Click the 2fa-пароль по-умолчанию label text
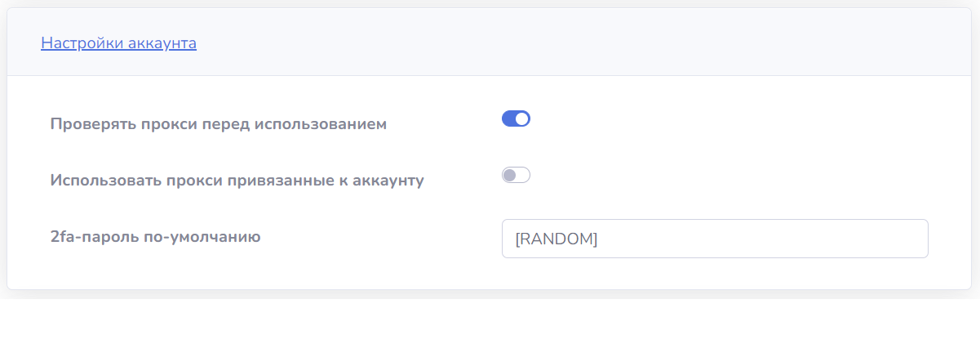Image resolution: width=980 pixels, height=353 pixels. (155, 238)
